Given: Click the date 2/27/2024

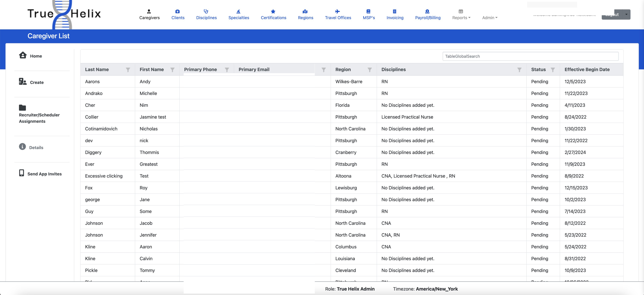Looking at the screenshot, I should coord(575,152).
